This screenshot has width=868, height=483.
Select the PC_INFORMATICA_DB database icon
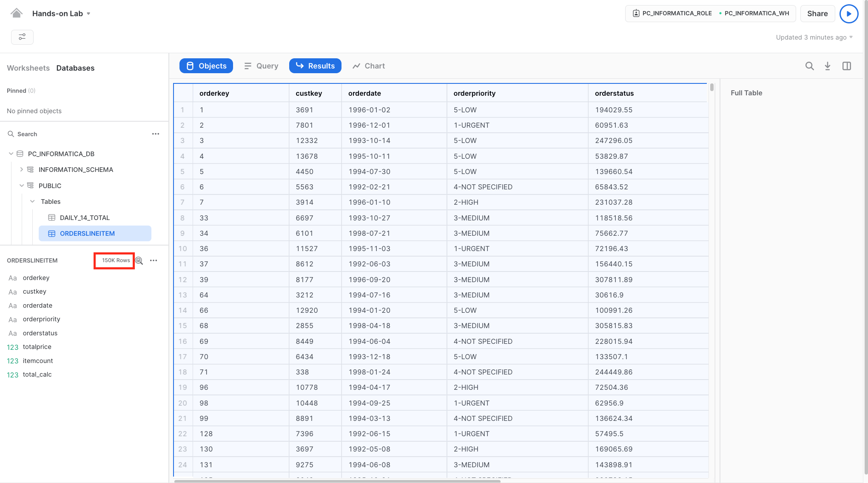tap(20, 154)
